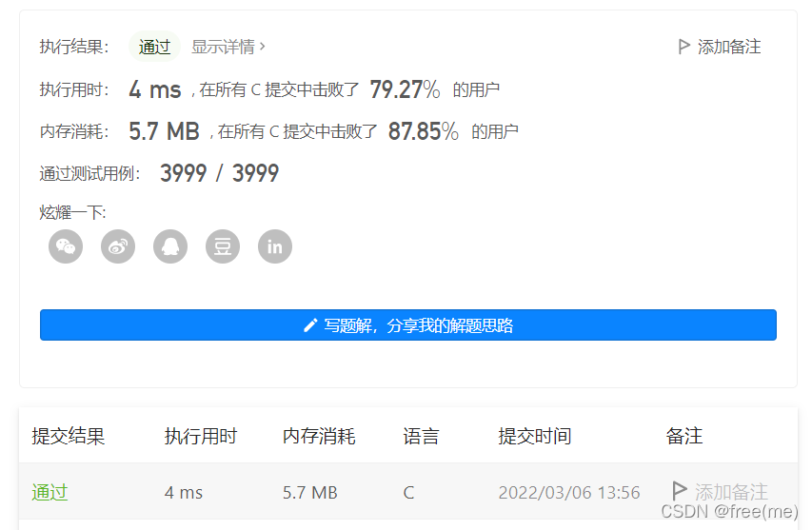The image size is (812, 530).
Task: Click the 提交结果 column header
Action: (x=69, y=436)
